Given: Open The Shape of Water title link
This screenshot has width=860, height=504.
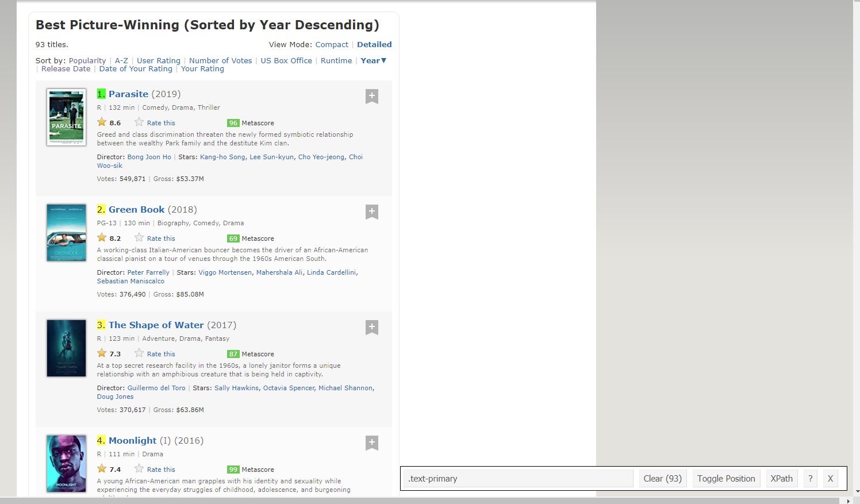Looking at the screenshot, I should 156,325.
